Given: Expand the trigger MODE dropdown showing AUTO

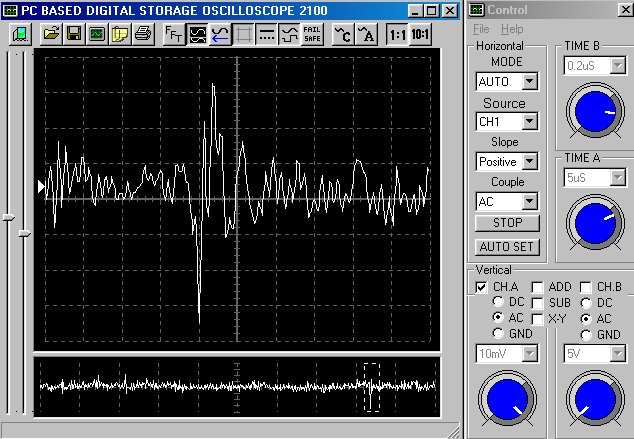Looking at the screenshot, I should pyautogui.click(x=530, y=81).
